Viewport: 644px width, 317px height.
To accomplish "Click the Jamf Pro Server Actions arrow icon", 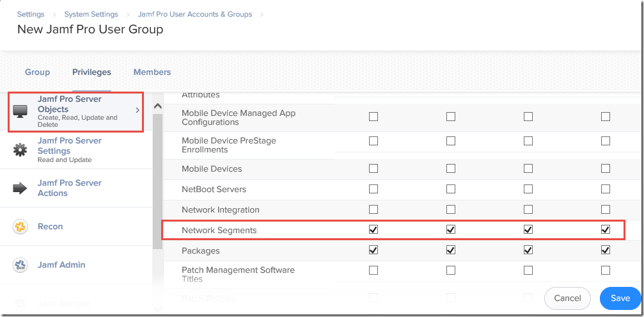I will pos(20,188).
